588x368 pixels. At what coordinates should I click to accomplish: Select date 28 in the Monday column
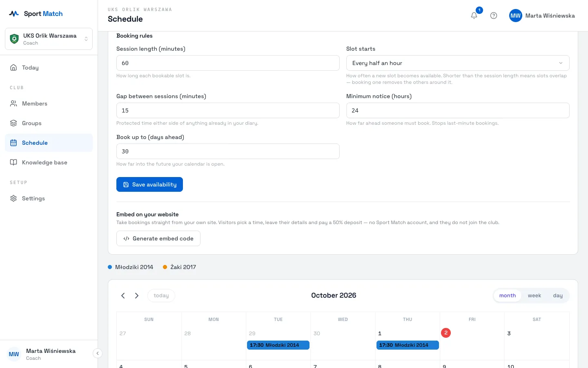pos(187,333)
